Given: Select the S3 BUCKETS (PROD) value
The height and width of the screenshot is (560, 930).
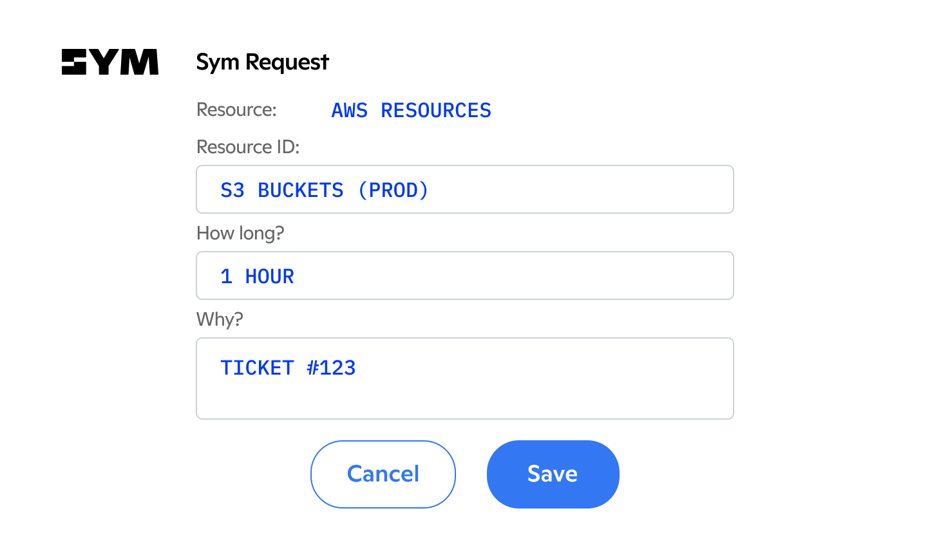Looking at the screenshot, I should 324,189.
